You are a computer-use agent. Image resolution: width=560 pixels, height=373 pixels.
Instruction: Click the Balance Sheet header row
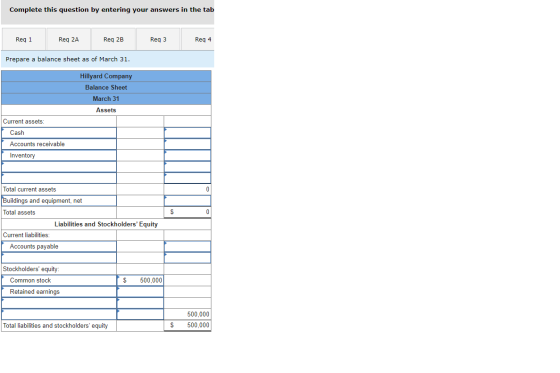click(x=106, y=88)
